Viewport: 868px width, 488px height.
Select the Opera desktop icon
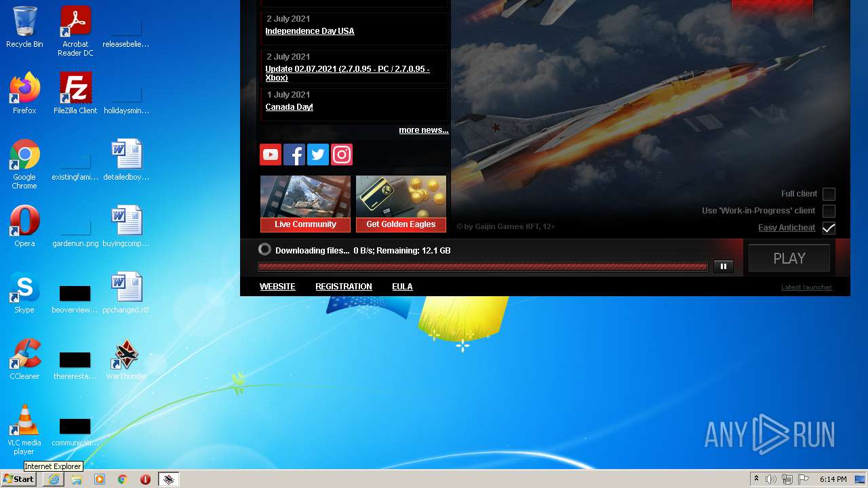point(24,226)
